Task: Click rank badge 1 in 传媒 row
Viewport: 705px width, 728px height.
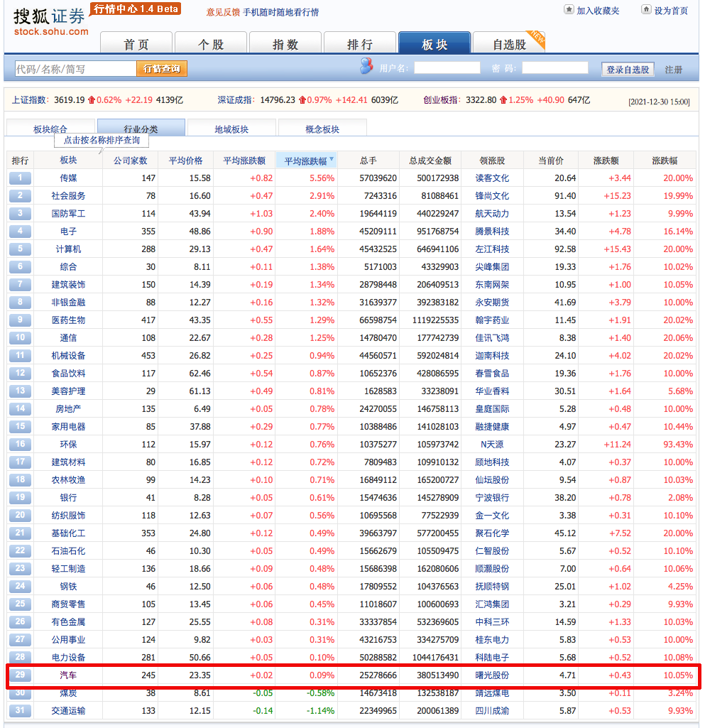Action: click(x=20, y=178)
